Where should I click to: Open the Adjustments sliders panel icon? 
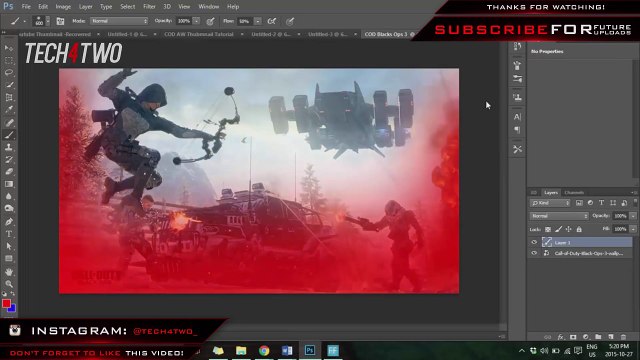click(x=517, y=78)
